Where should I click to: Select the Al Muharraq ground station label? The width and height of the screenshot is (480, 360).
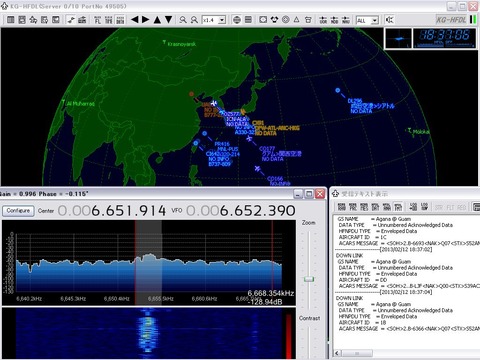81,104
